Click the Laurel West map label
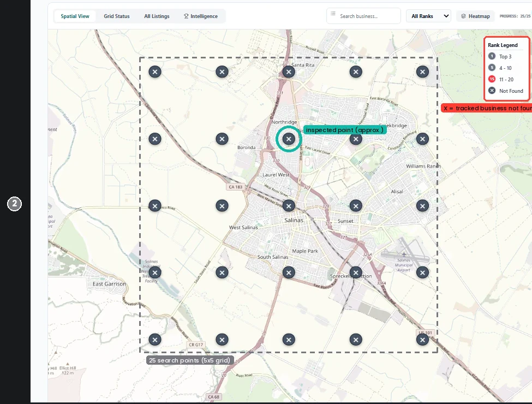Viewport: 532px width, 404px height. click(276, 175)
